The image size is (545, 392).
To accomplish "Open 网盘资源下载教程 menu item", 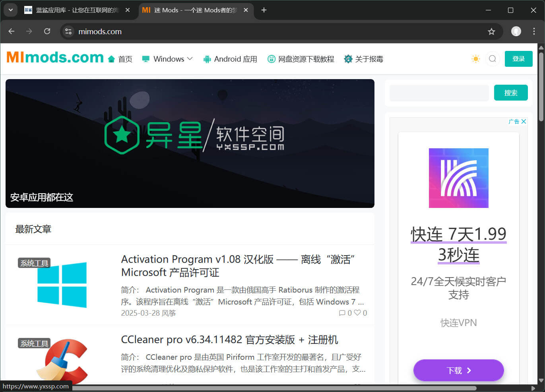I will click(301, 59).
